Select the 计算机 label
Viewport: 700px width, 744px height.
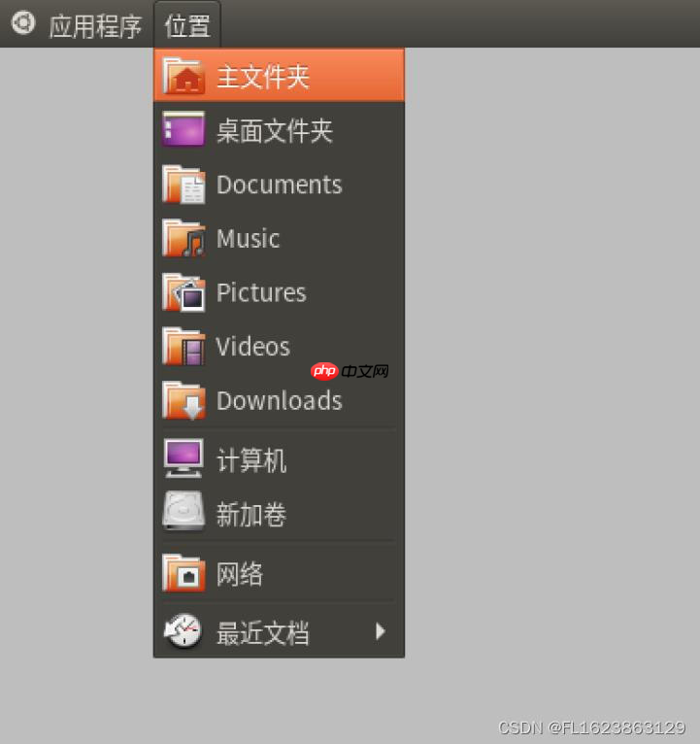pyautogui.click(x=251, y=459)
